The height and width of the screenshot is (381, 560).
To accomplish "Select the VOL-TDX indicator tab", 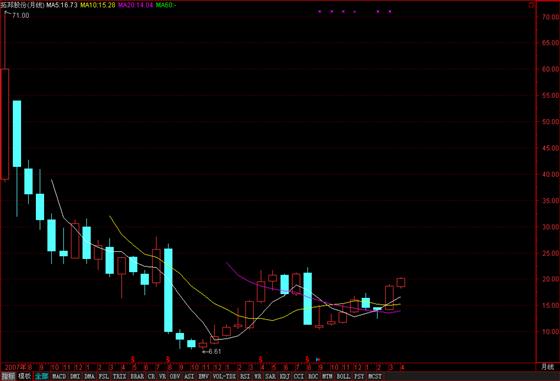I will point(224,376).
